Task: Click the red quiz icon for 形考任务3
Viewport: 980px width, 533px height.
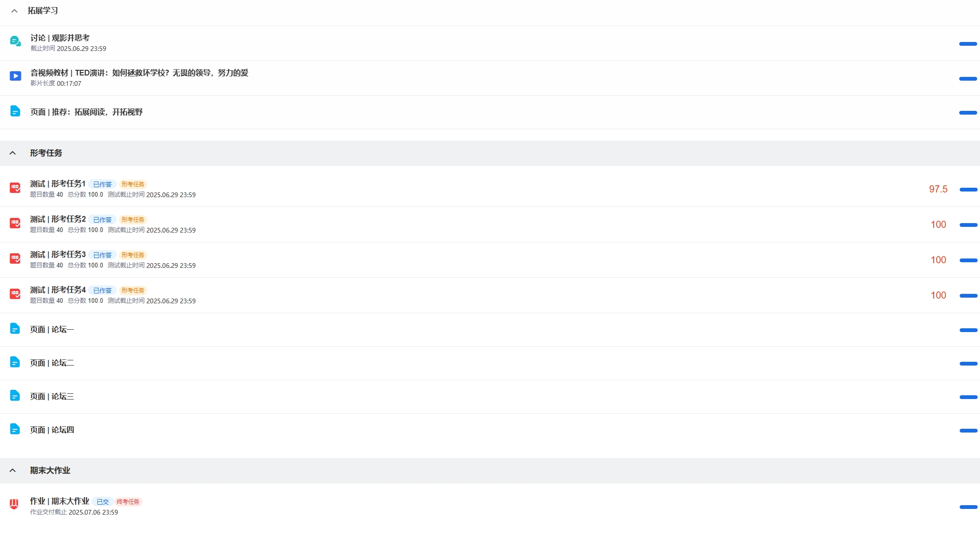Action: pyautogui.click(x=15, y=258)
